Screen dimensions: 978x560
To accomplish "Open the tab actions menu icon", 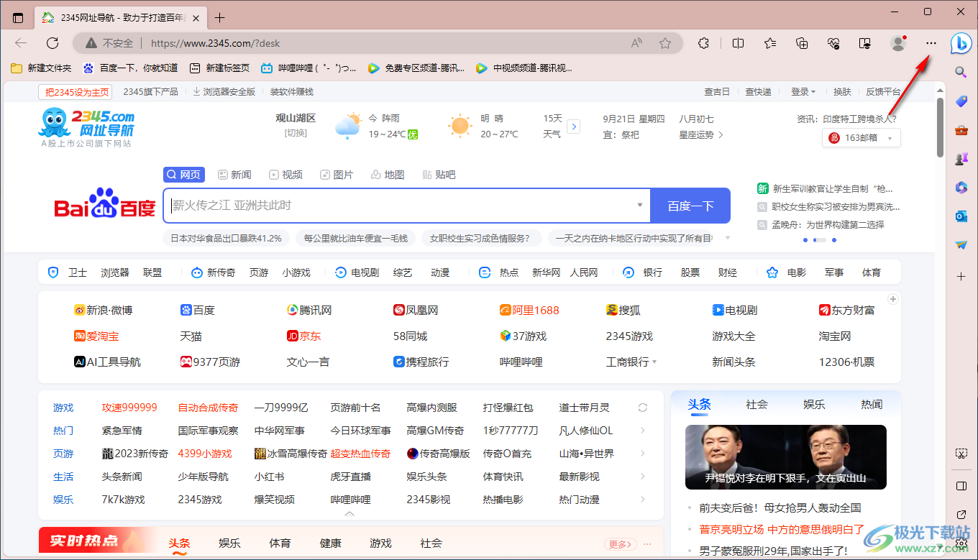I will [x=18, y=17].
